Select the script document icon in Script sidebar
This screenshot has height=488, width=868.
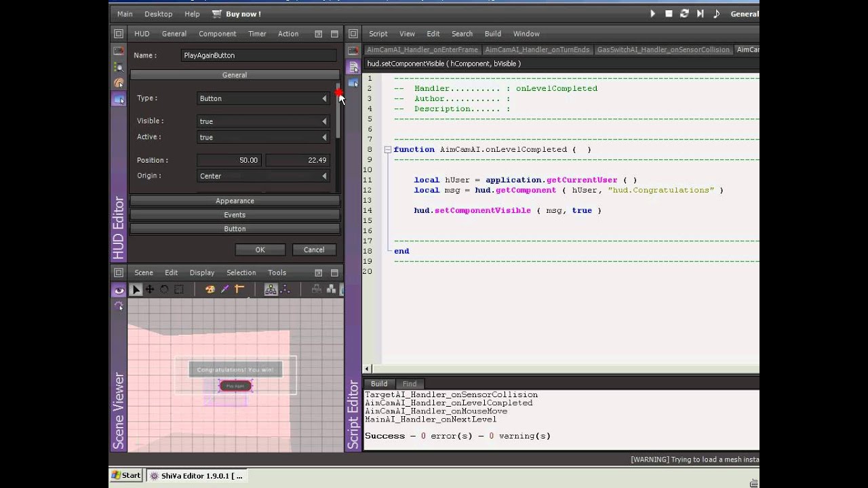tap(353, 67)
